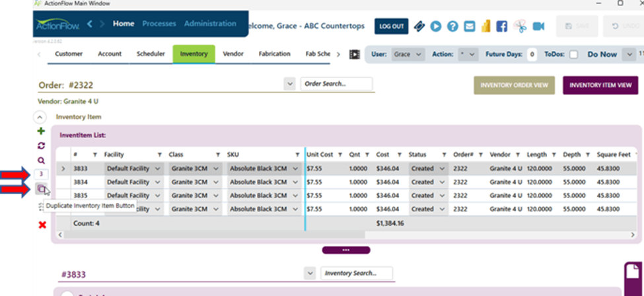Open Status dropdown for item 3833

click(x=442, y=168)
